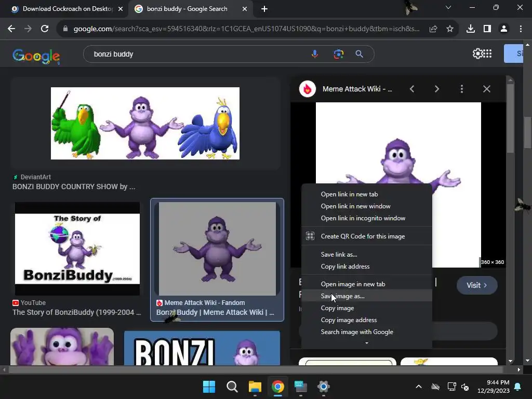The height and width of the screenshot is (399, 532).
Task: Click the Google Lens search icon
Action: pyautogui.click(x=338, y=54)
